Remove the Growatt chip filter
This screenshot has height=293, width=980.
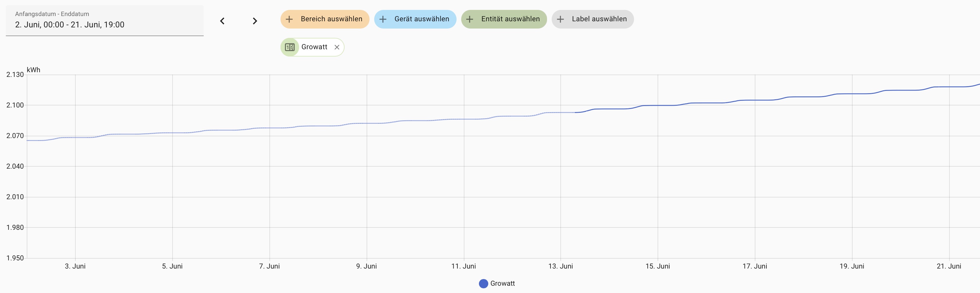tap(337, 47)
